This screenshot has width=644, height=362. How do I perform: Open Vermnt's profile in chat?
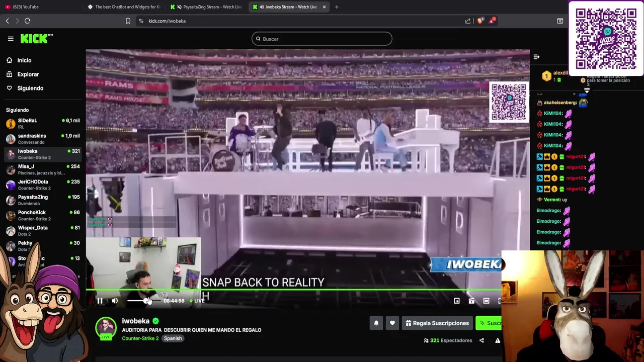(x=552, y=200)
